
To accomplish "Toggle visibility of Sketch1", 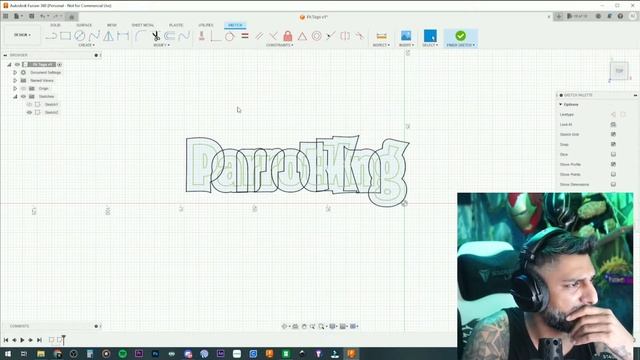I will pos(29,104).
